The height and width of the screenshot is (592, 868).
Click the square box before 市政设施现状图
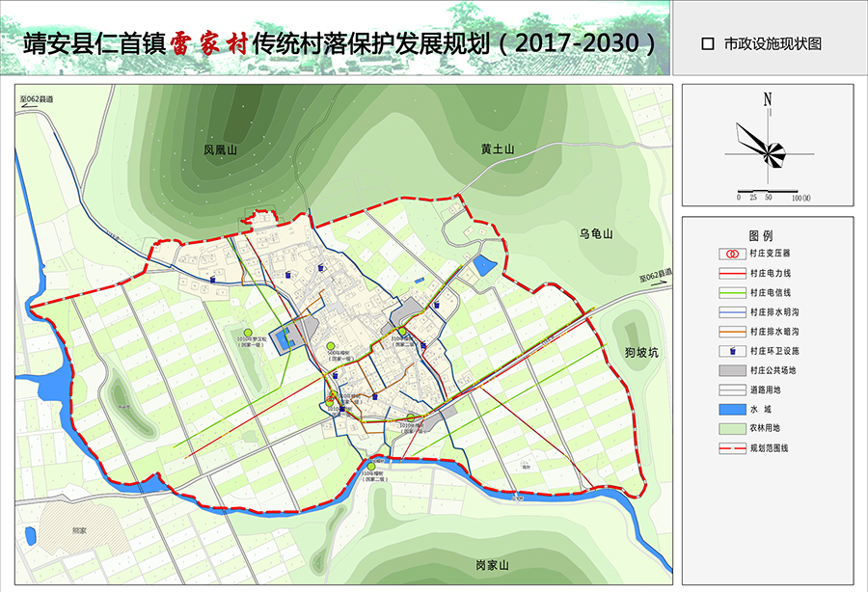[708, 43]
